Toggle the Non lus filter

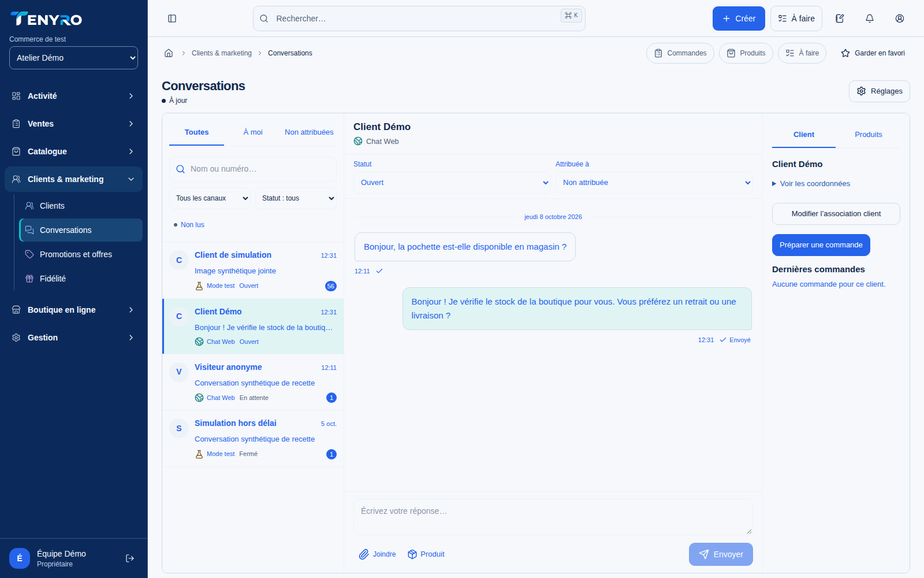(x=189, y=225)
